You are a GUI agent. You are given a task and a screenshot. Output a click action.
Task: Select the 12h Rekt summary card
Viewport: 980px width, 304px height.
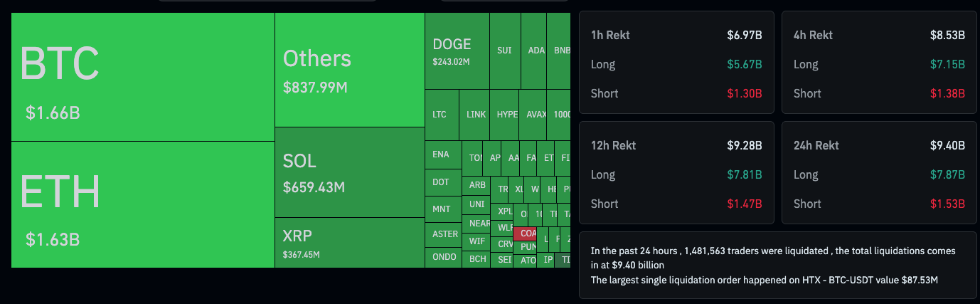point(676,174)
